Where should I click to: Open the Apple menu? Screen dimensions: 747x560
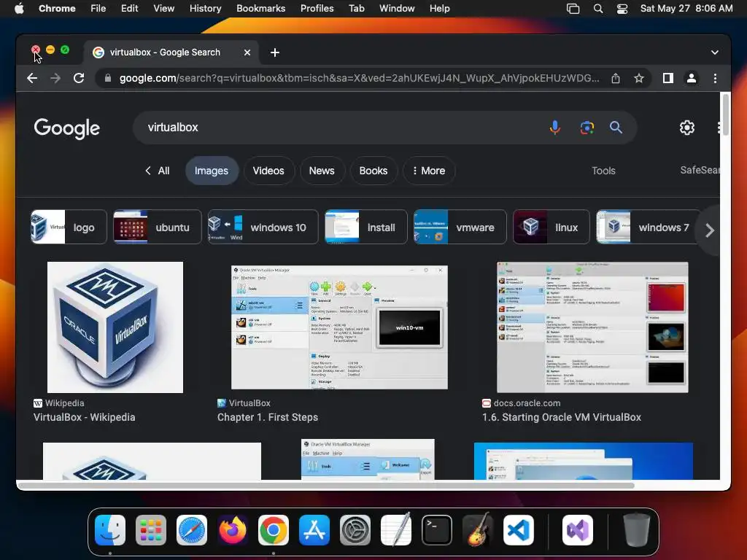tap(19, 8)
